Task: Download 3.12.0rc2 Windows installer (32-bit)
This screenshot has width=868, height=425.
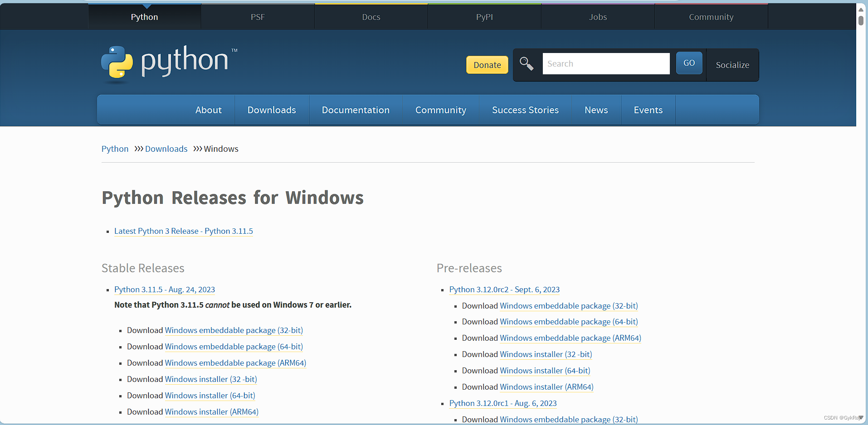Action: (546, 354)
